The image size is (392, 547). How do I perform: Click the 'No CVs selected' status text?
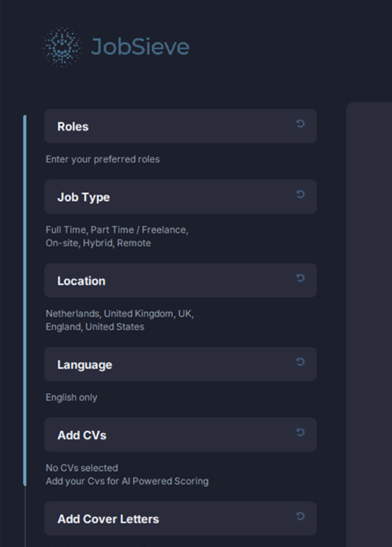[x=82, y=467]
